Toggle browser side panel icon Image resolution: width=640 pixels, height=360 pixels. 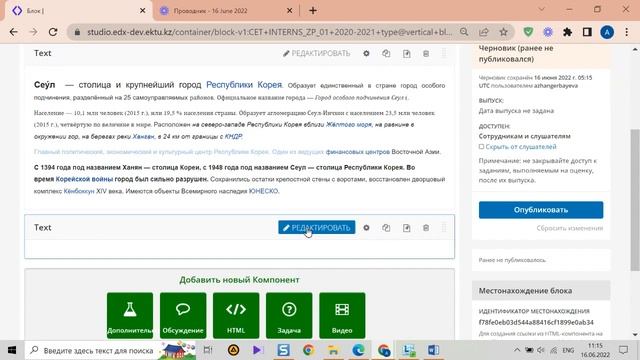(x=587, y=32)
